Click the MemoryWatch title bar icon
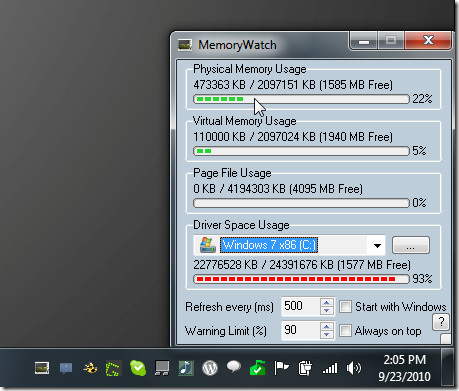 185,45
